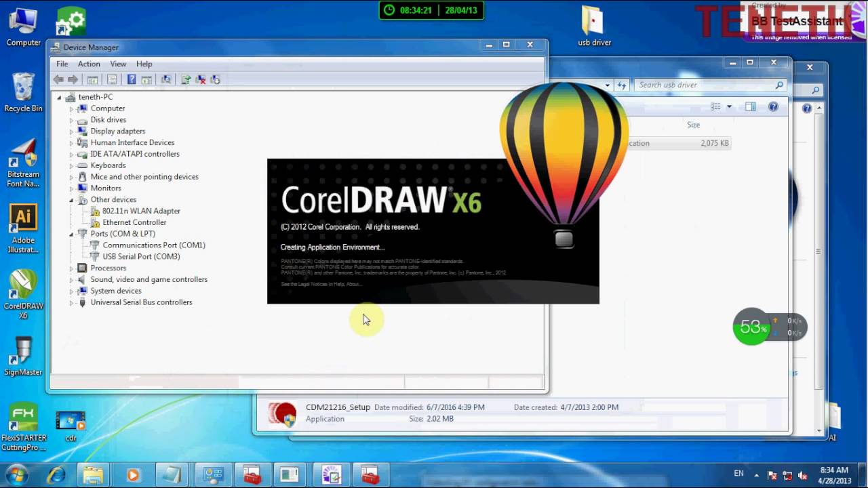Image resolution: width=868 pixels, height=488 pixels.
Task: Select USB Serial Port (COM3)
Action: pos(141,257)
